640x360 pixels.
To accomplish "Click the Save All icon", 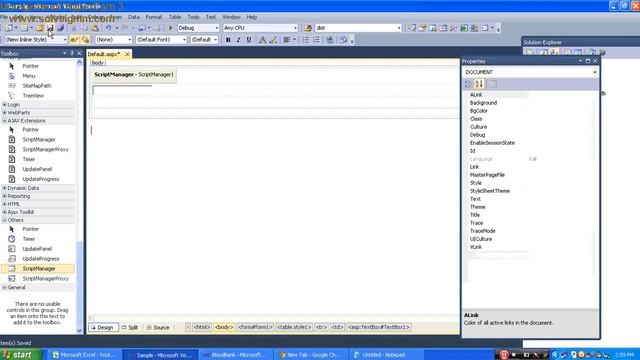I will coord(60,28).
